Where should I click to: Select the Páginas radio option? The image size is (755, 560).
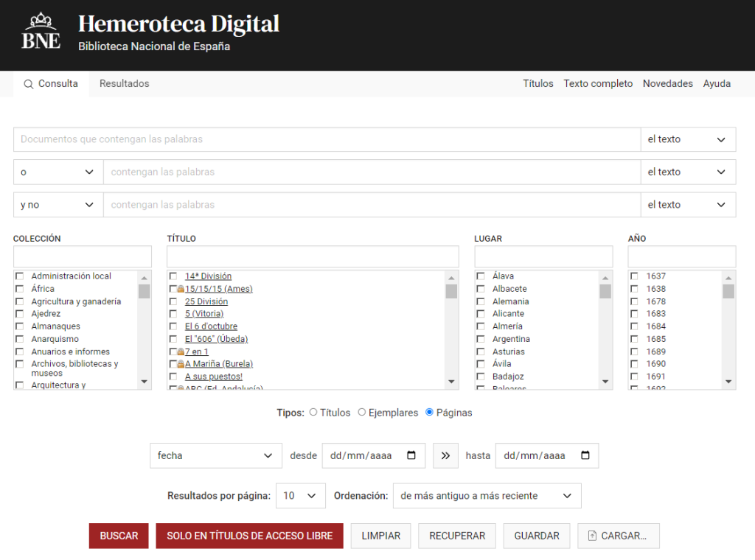tap(430, 413)
